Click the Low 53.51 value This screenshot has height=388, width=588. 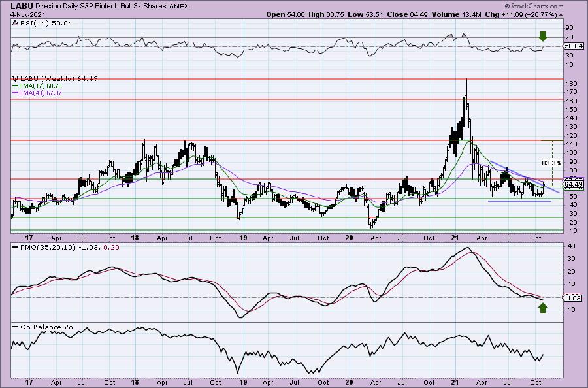(365, 14)
